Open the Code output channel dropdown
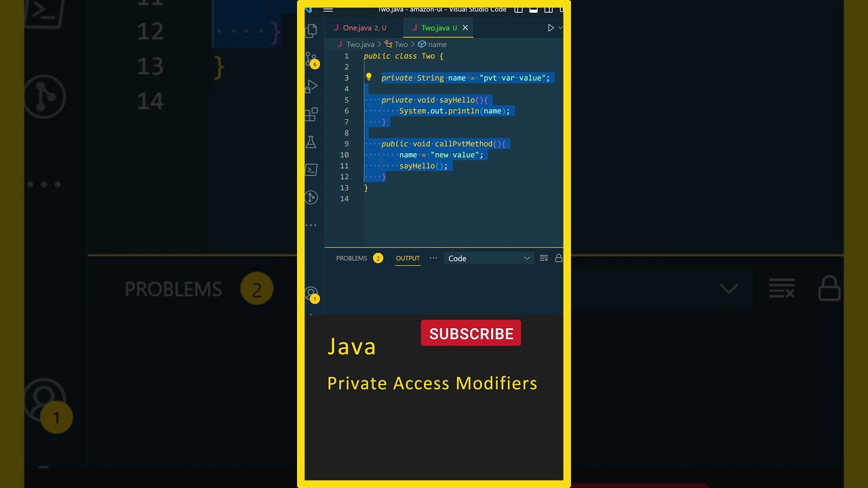Image resolution: width=868 pixels, height=488 pixels. click(x=488, y=258)
